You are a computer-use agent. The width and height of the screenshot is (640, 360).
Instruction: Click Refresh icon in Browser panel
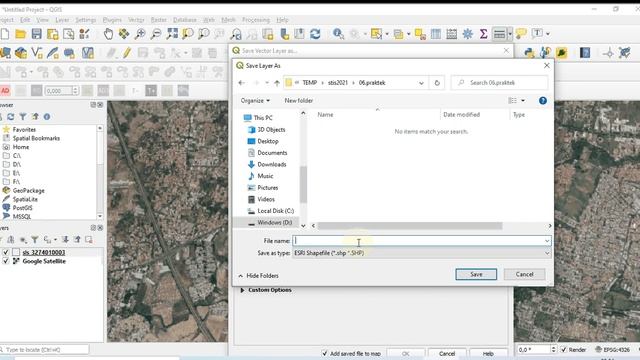click(11, 117)
